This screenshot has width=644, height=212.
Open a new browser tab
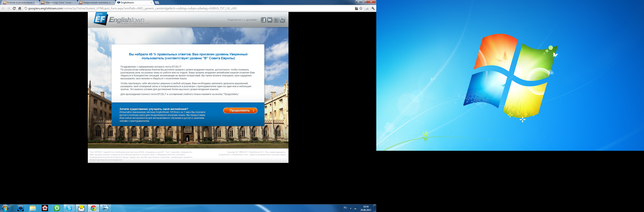[x=157, y=3]
